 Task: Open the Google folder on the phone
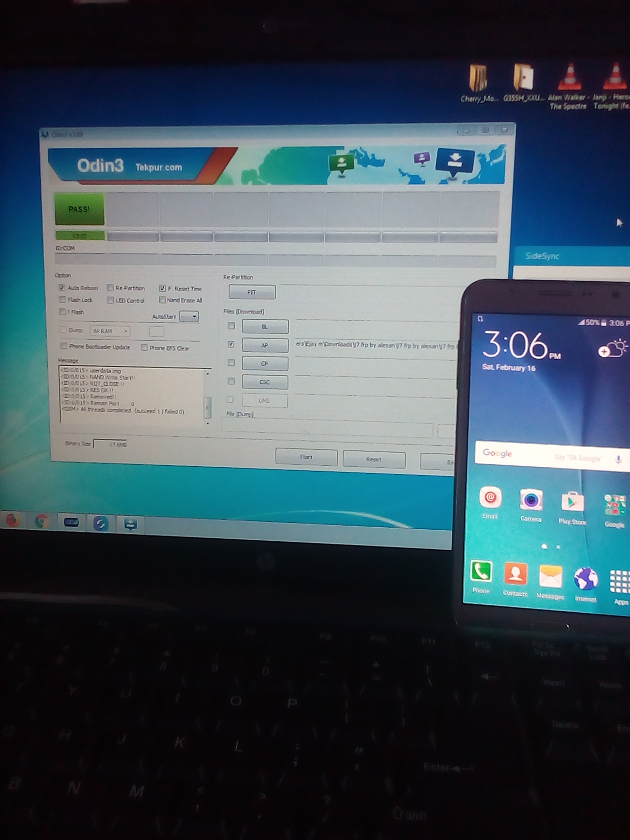point(615,510)
